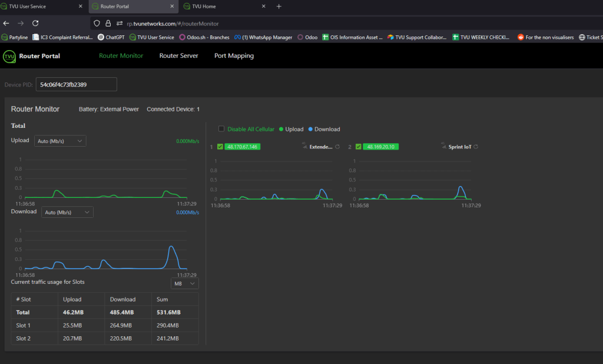Select the Slot 2 row label
603x364 pixels.
coord(23,339)
